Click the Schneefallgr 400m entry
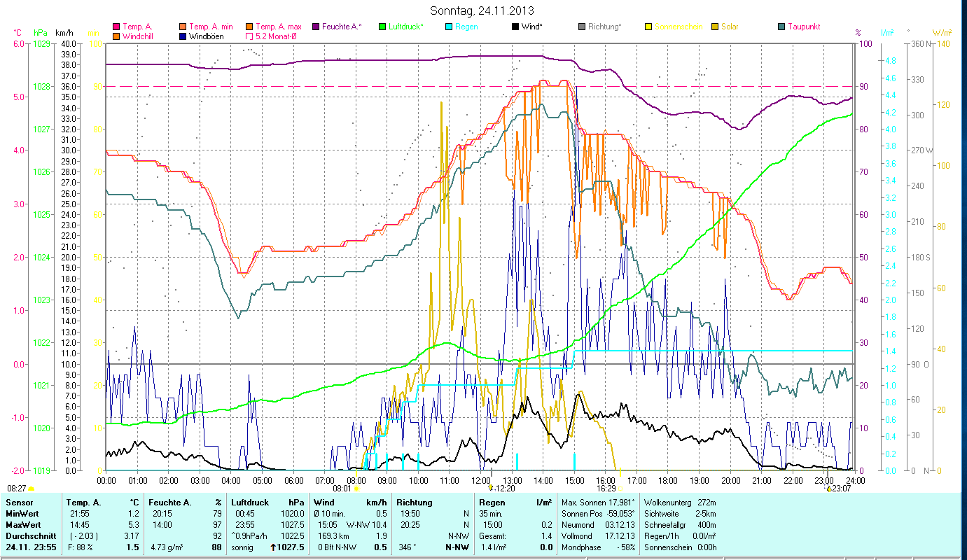 click(x=681, y=525)
